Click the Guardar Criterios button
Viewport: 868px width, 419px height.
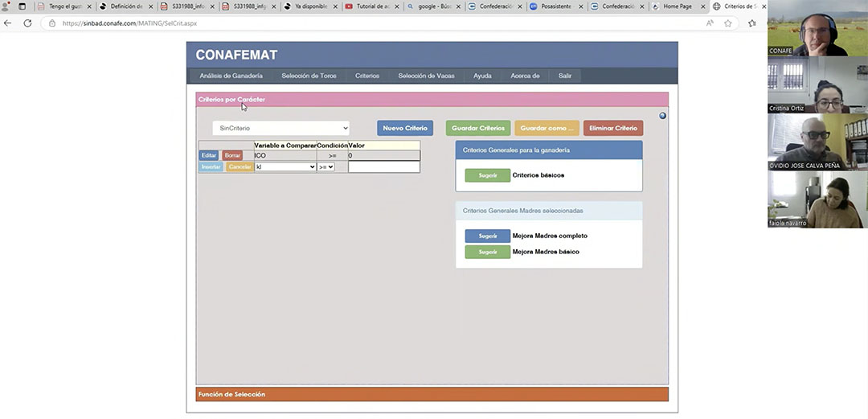(478, 128)
